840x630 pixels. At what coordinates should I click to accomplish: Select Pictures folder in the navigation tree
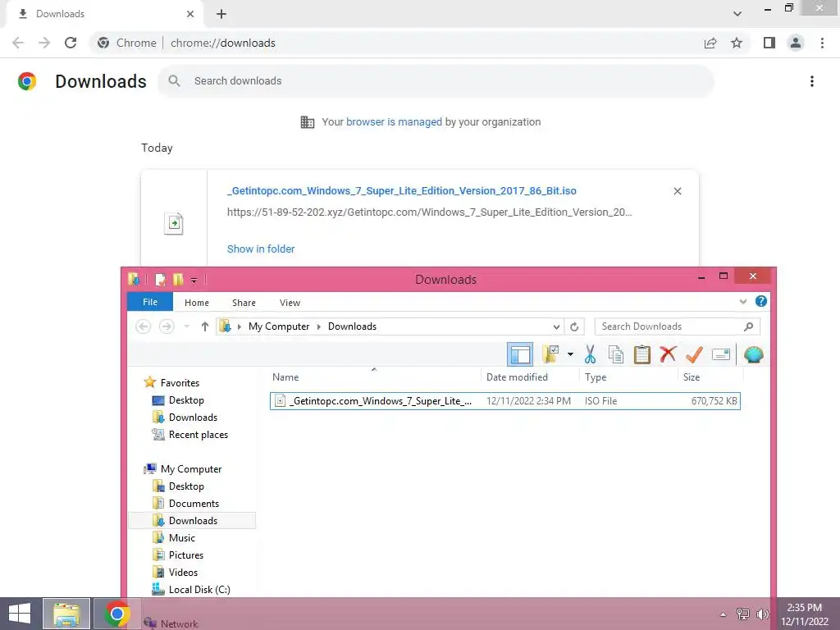(186, 555)
